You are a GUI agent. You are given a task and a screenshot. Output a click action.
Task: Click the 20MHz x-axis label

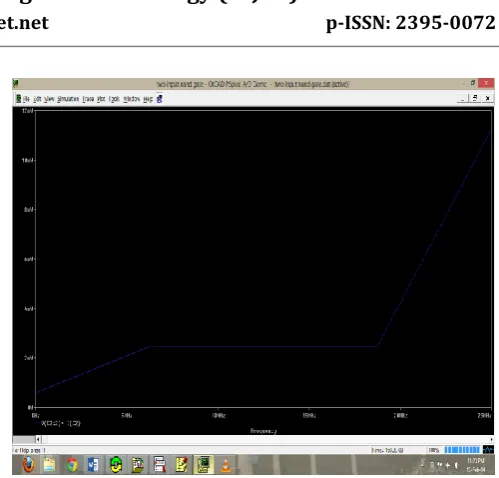point(400,415)
